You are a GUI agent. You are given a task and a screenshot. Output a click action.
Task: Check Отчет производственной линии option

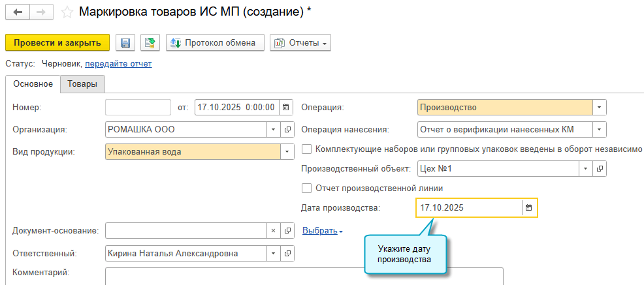click(307, 188)
